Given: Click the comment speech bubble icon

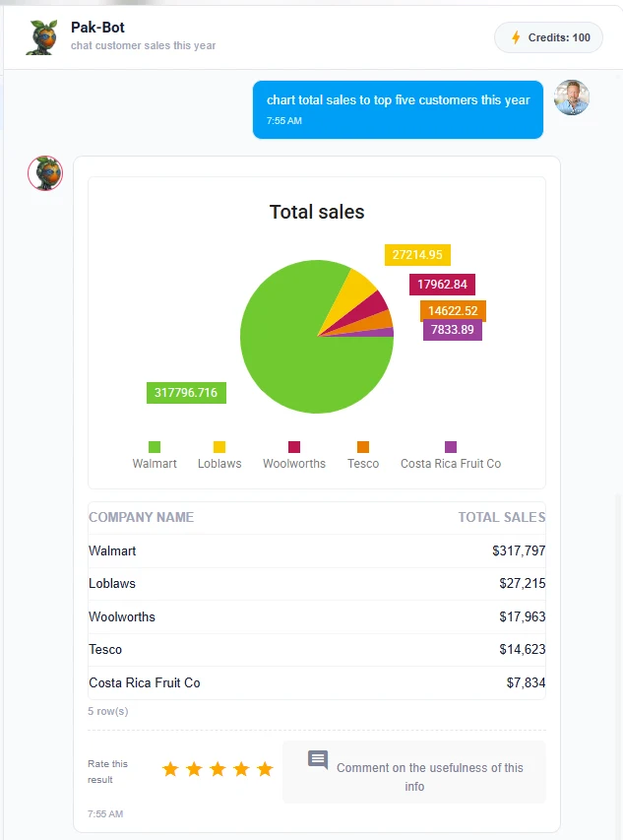Looking at the screenshot, I should click(x=318, y=759).
